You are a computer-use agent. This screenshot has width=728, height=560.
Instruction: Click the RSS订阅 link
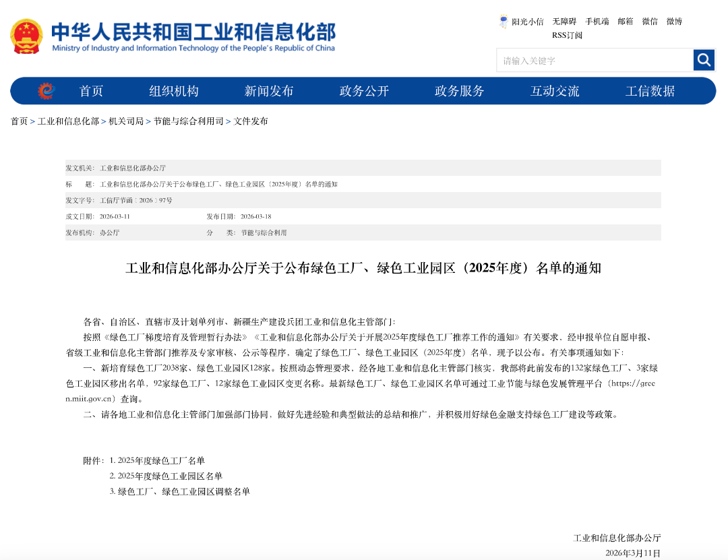coord(567,35)
